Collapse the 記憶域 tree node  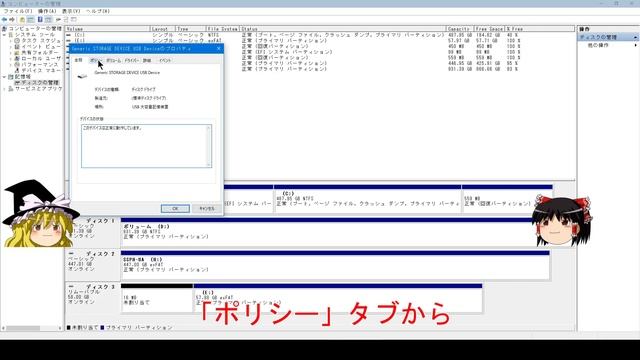pos(4,77)
